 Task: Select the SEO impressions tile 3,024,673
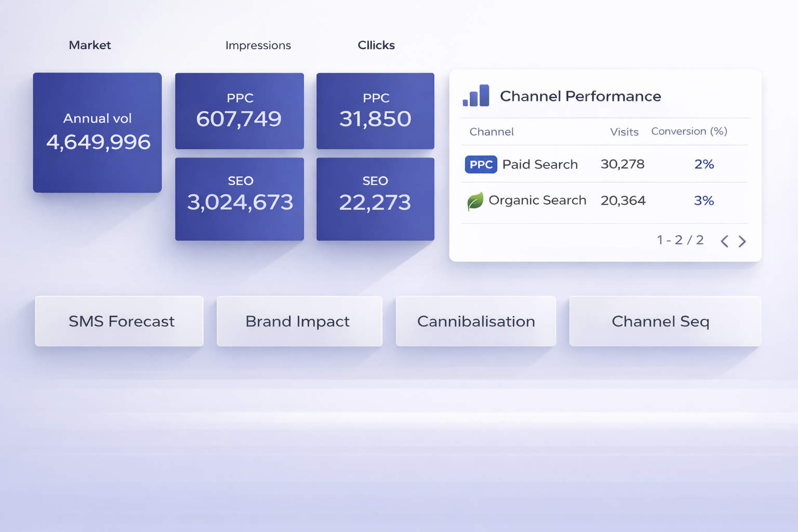pos(240,199)
